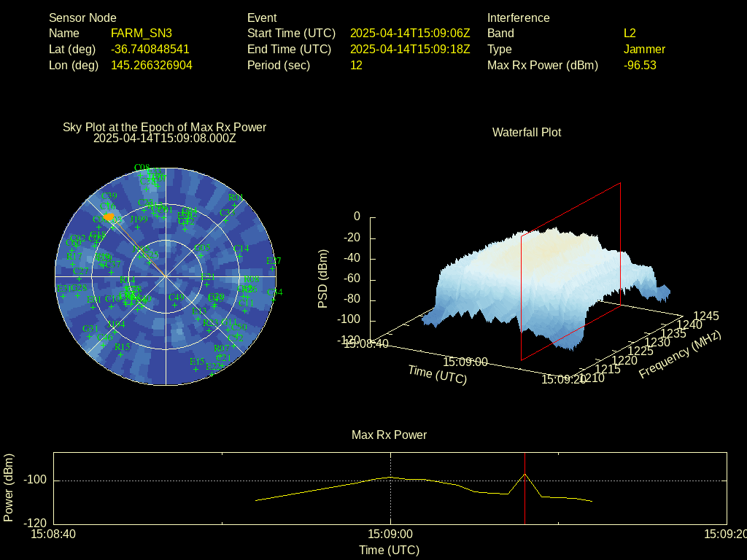The width and height of the screenshot is (747, 560).
Task: Click the 1245 MHz label on frequency axis
Action: pos(705,316)
